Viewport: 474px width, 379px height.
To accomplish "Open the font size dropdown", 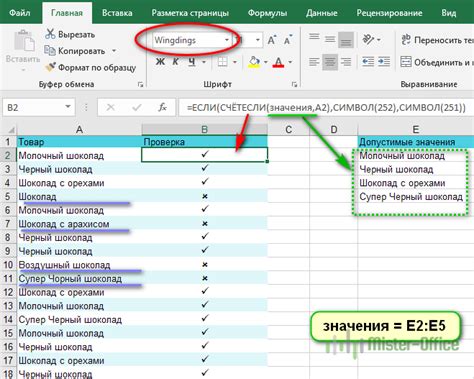I will (x=258, y=40).
